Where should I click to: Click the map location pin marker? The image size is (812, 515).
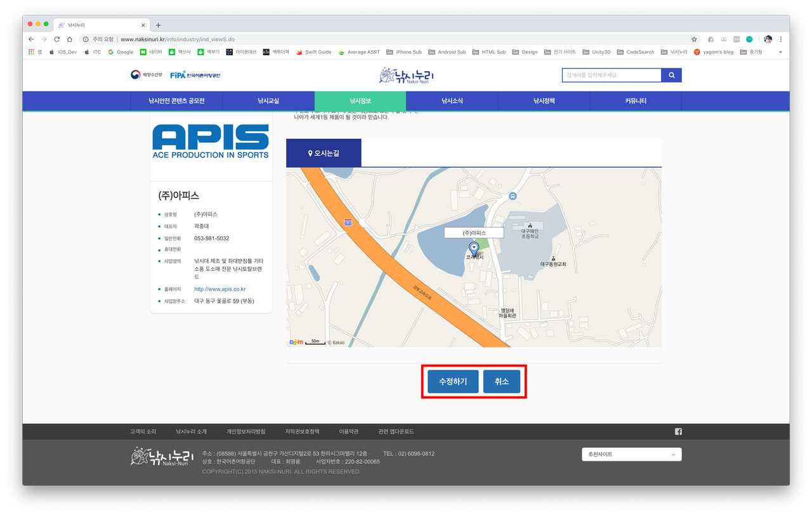473,248
